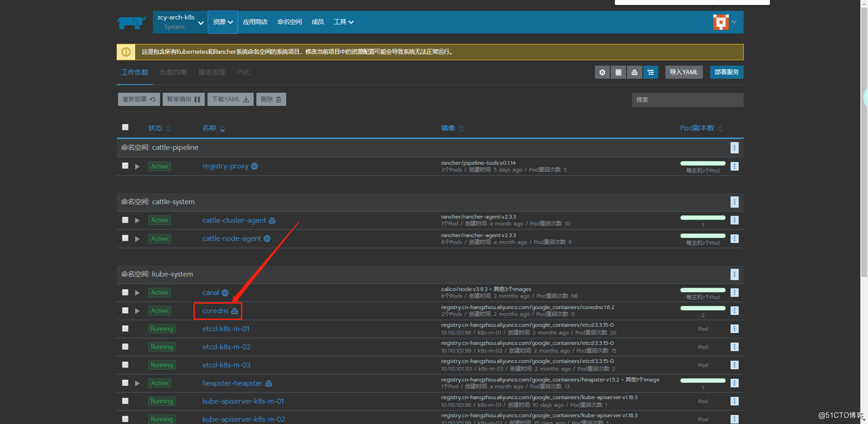The image size is (868, 424).
Task: Sort by Pod副本数 column
Action: click(701, 128)
